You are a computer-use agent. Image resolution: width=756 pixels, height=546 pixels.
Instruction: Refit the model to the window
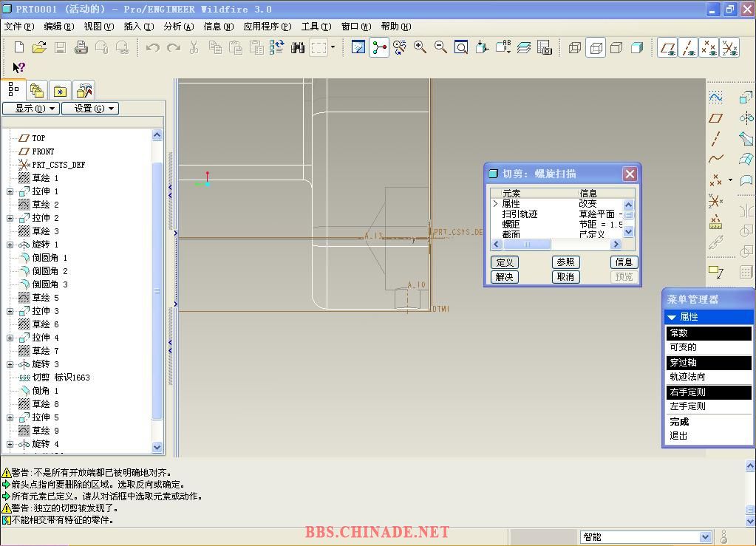point(461,47)
